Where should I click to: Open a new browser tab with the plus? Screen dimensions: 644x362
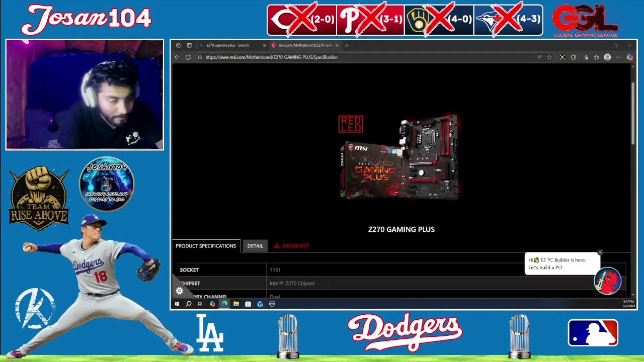[347, 45]
